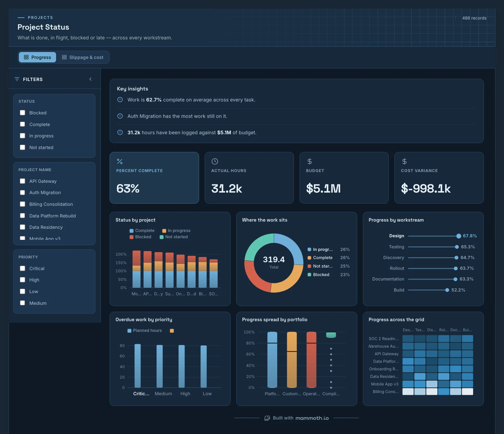Image resolution: width=504 pixels, height=434 pixels.
Task: Click the Build 52.2% lollipop marker
Action: coord(447,290)
